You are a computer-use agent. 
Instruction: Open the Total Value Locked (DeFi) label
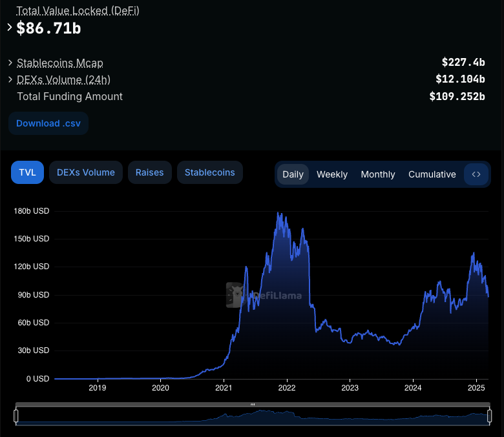point(78,10)
